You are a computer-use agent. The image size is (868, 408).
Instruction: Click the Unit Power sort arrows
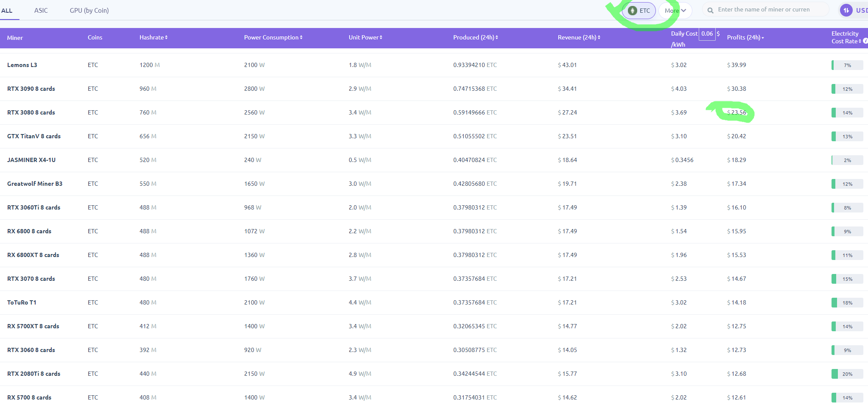pos(381,37)
